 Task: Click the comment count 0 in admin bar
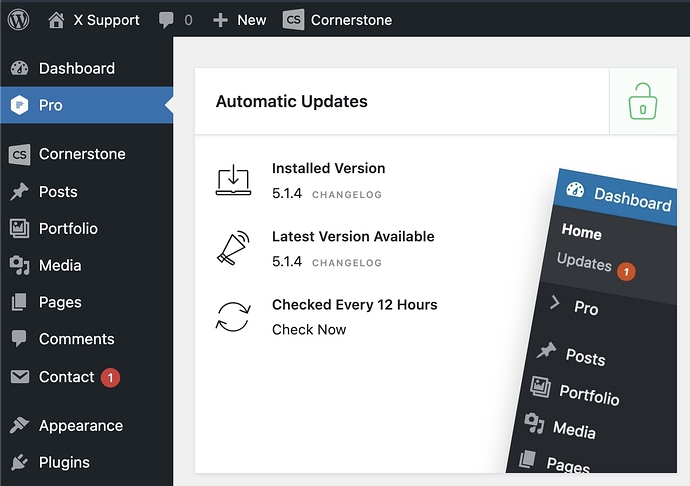click(188, 20)
